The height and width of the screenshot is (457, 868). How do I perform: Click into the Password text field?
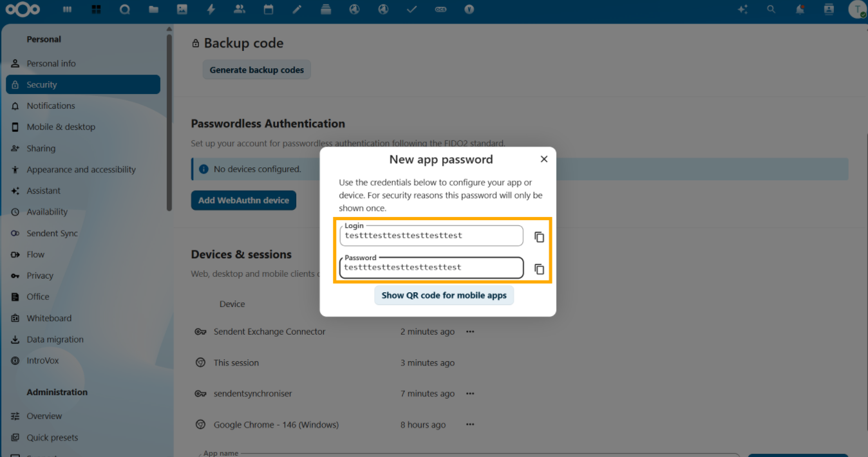[431, 268]
